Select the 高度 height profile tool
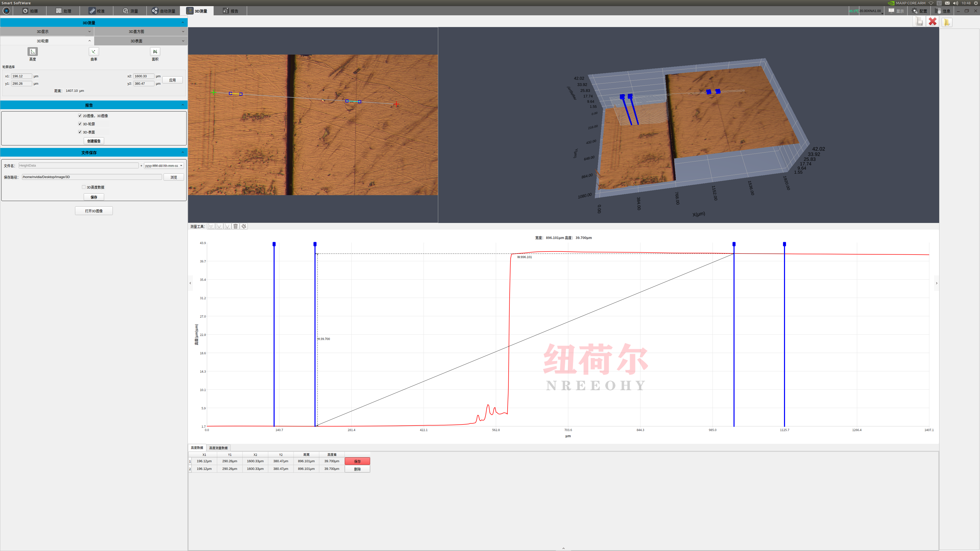The height and width of the screenshot is (551, 980). 32,52
